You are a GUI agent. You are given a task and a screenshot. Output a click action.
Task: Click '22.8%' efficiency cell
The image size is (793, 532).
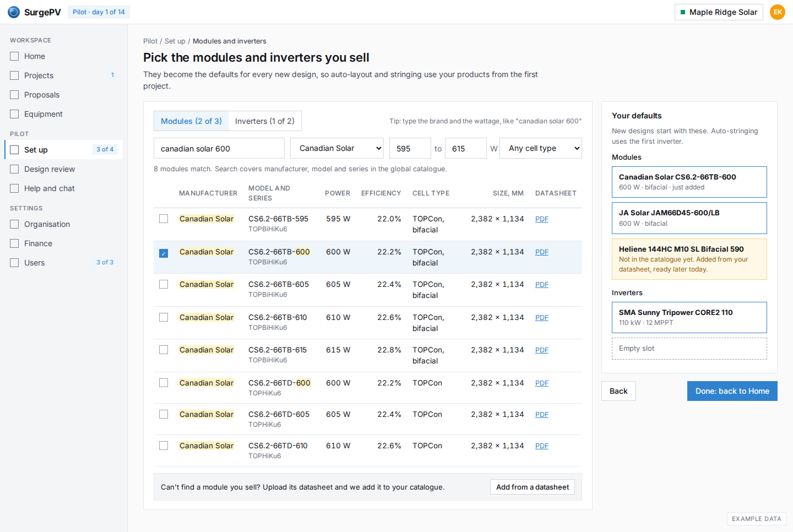tap(389, 350)
